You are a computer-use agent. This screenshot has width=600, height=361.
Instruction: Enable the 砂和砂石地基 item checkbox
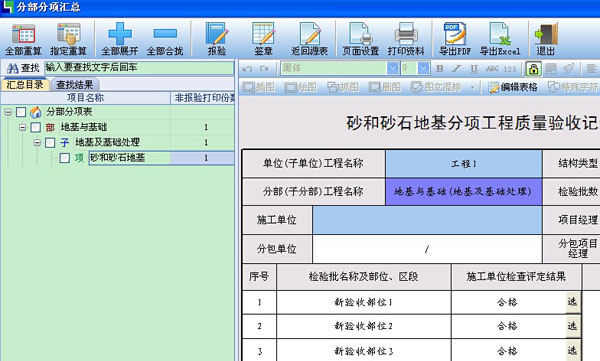[65, 158]
